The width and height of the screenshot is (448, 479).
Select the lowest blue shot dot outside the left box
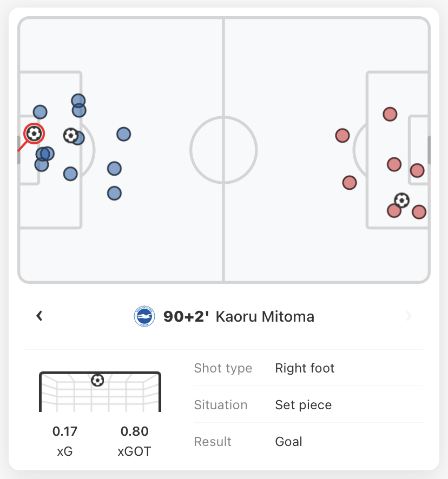point(114,194)
